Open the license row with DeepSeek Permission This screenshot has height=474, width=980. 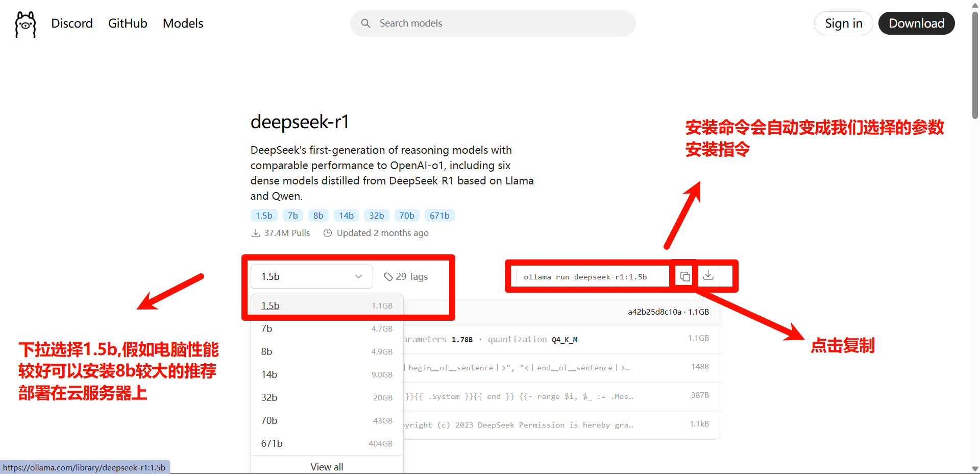pyautogui.click(x=561, y=425)
